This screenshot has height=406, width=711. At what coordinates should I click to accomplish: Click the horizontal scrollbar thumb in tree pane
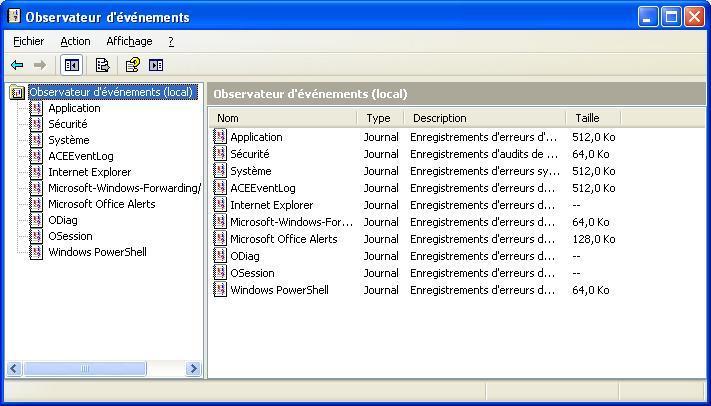pos(85,368)
